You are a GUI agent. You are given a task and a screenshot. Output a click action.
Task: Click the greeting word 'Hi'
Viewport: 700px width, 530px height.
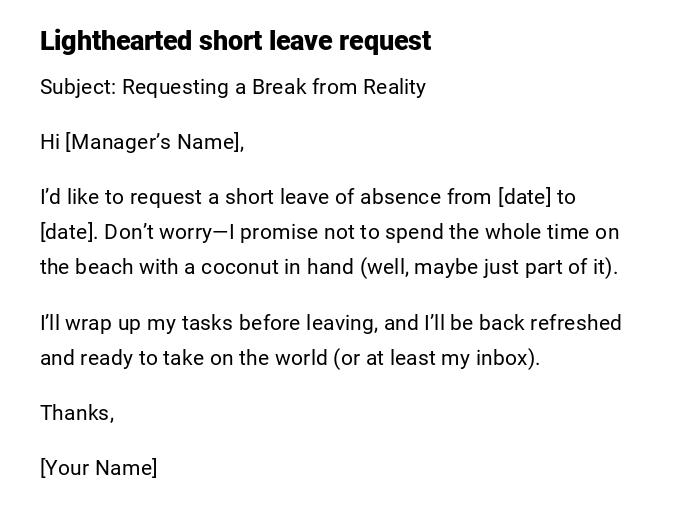click(50, 142)
